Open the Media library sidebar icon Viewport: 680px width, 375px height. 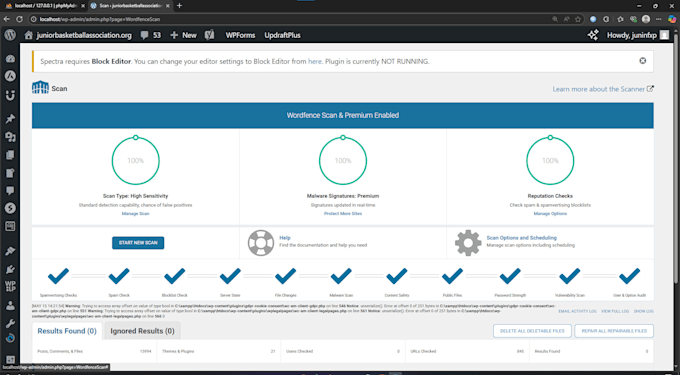(x=10, y=137)
